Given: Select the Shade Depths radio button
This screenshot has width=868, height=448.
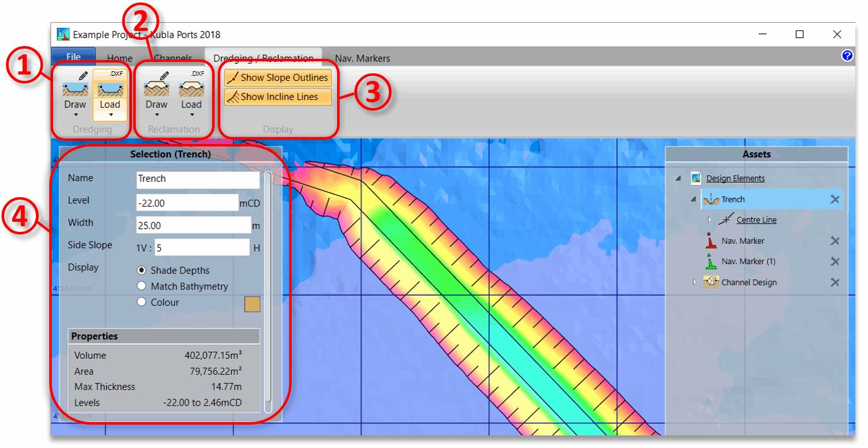Looking at the screenshot, I should (141, 270).
